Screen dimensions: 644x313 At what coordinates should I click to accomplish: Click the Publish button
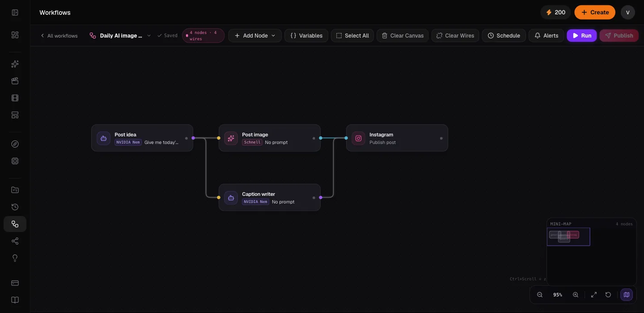[619, 36]
